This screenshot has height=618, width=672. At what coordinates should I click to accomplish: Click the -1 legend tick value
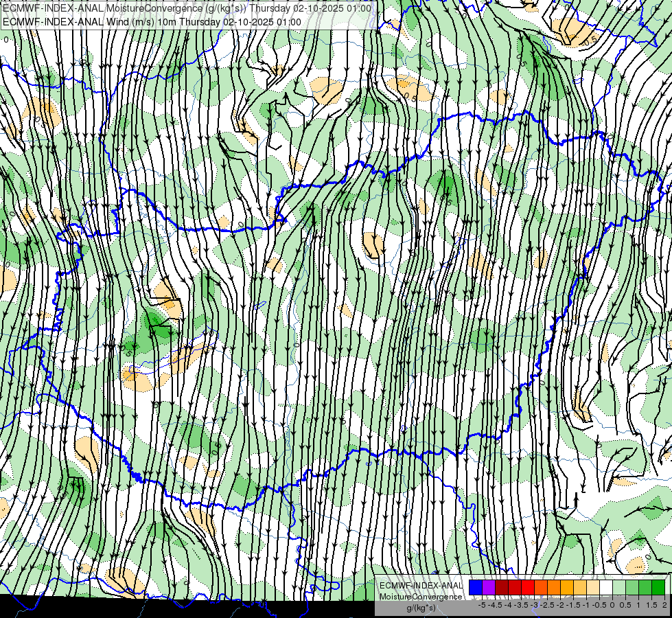pyautogui.click(x=586, y=605)
